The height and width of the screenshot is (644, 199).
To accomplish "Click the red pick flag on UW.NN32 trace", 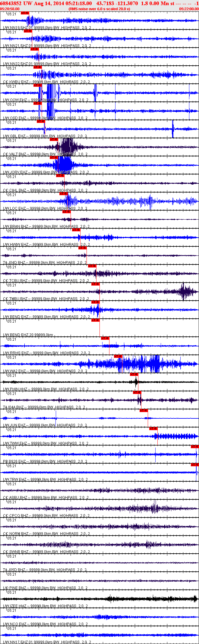I will pos(35,49).
